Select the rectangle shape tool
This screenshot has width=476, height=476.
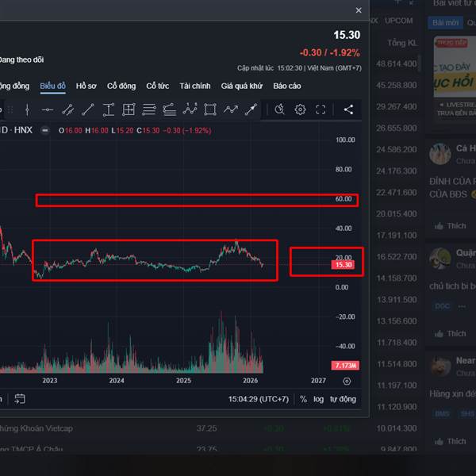[x=210, y=109]
